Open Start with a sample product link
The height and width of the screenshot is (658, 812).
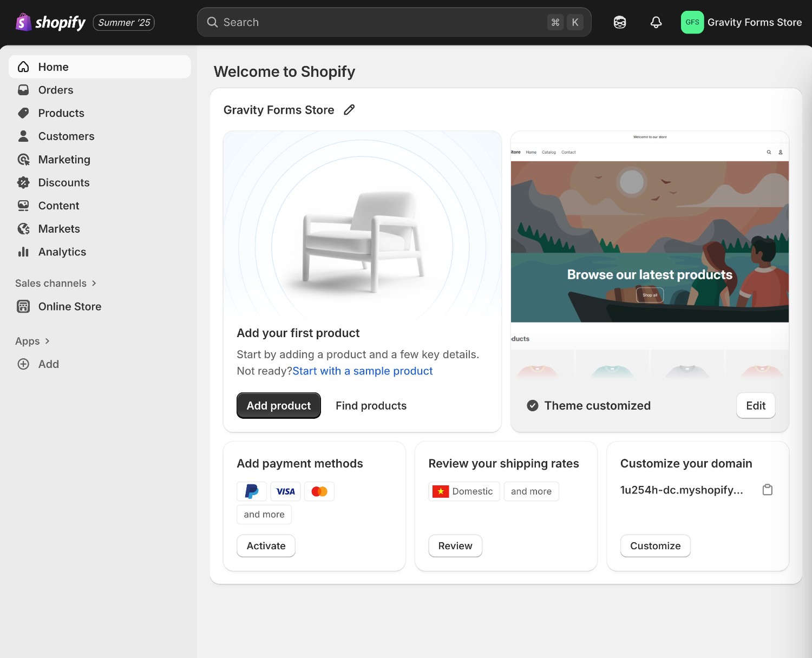(362, 371)
